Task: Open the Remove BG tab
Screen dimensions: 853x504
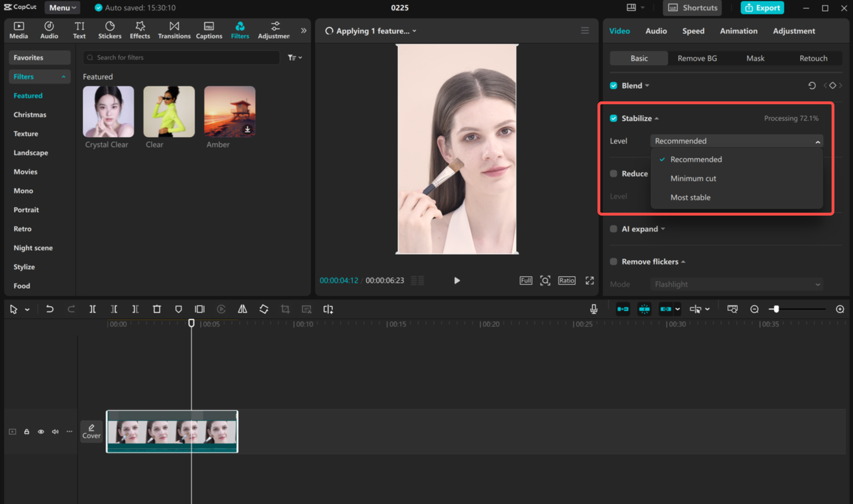Action: coord(697,58)
